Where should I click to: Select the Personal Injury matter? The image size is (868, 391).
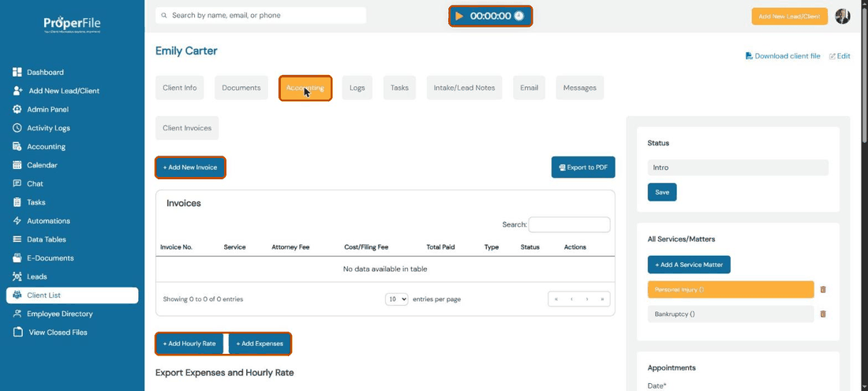[x=731, y=290]
